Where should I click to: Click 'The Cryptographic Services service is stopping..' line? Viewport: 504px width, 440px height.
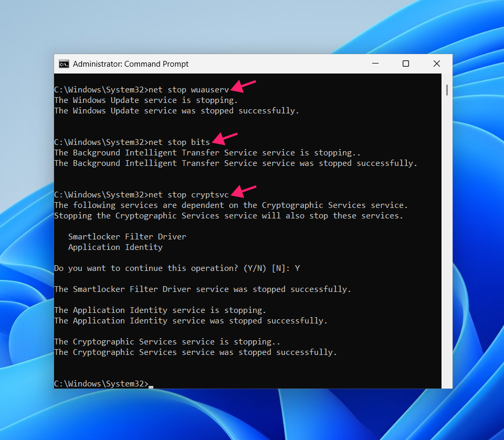tap(167, 342)
